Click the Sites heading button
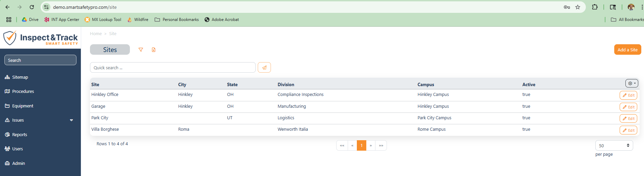Viewport: 644px width, 176px height. (110, 50)
